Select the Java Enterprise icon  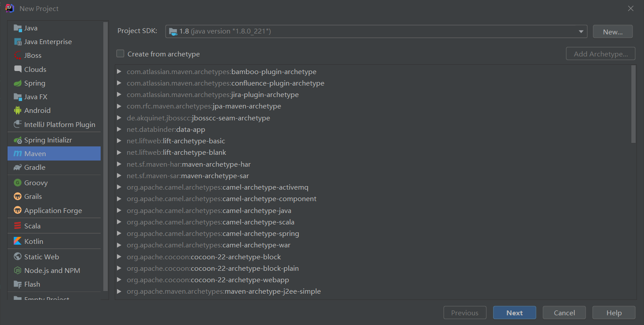tap(18, 42)
